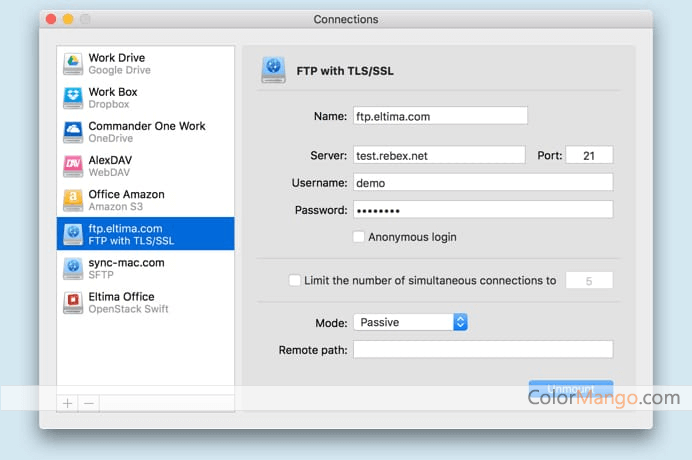
Task: Click the Dropbox icon for Work Box
Action: [73, 98]
